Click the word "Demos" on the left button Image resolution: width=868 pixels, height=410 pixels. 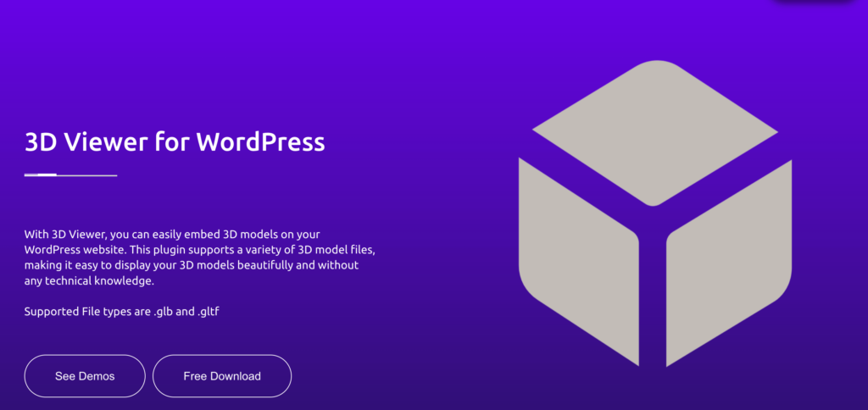tap(96, 376)
